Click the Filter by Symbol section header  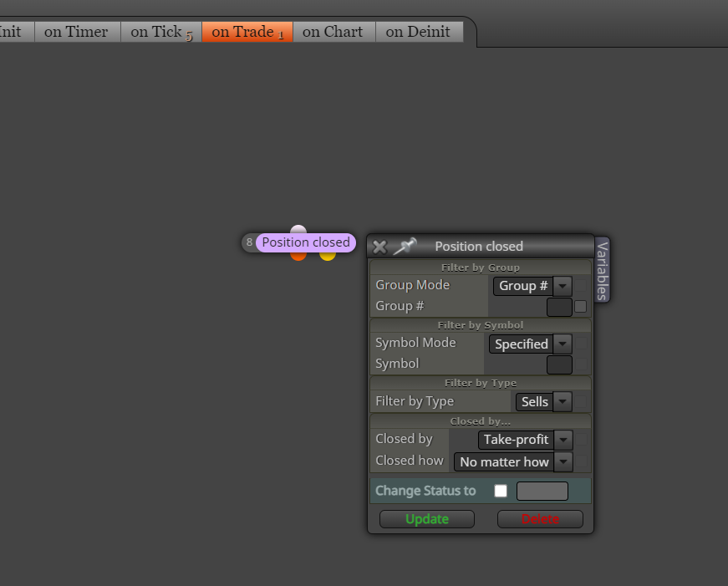click(x=480, y=325)
